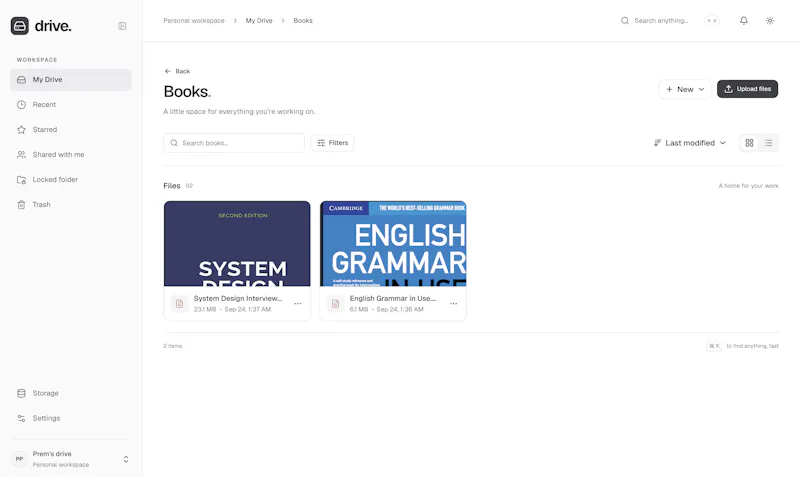
Task: Collapse the sidebar panel icon
Action: coord(122,26)
